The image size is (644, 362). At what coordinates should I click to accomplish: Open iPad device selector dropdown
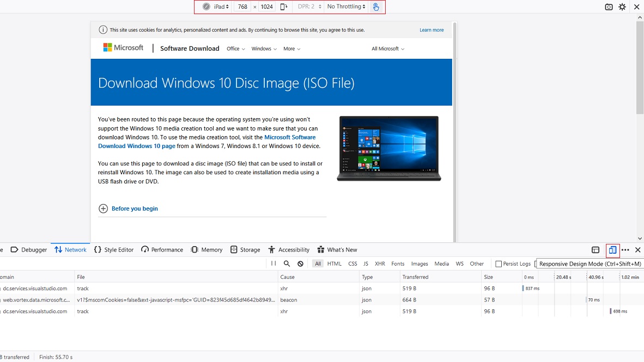pyautogui.click(x=221, y=7)
